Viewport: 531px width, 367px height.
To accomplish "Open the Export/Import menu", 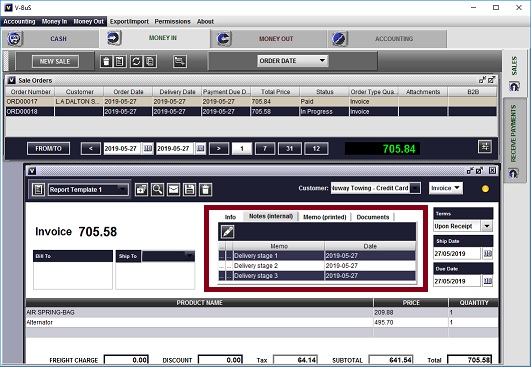I will [129, 21].
